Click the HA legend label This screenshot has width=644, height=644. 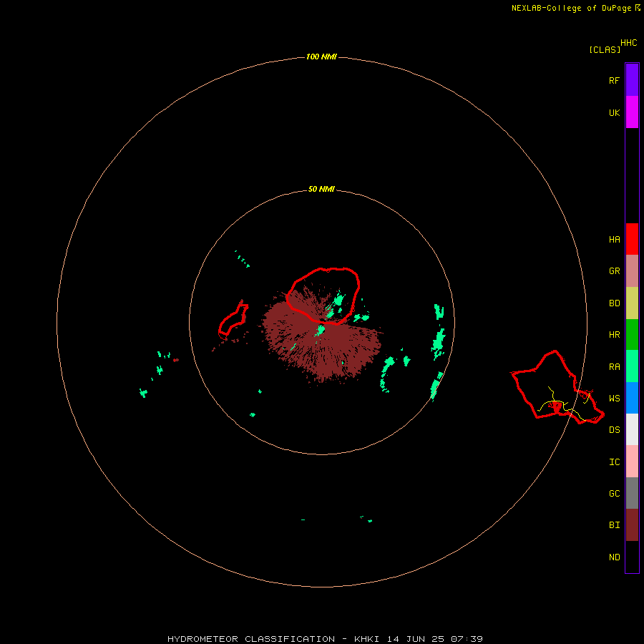pyautogui.click(x=614, y=240)
